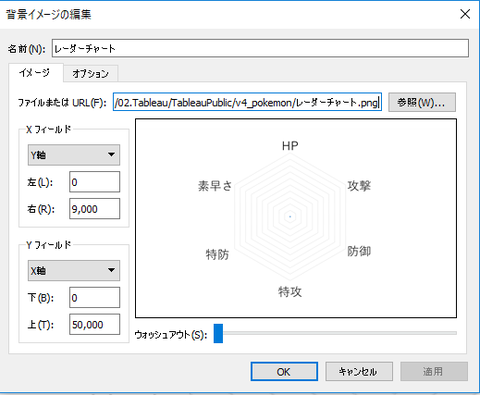Click the 適用 button

pyautogui.click(x=434, y=371)
